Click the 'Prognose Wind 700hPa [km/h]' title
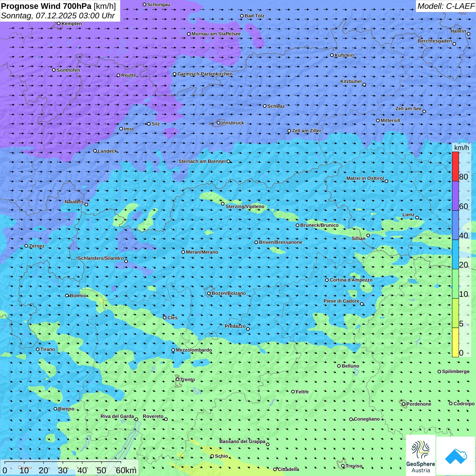 pos(58,6)
